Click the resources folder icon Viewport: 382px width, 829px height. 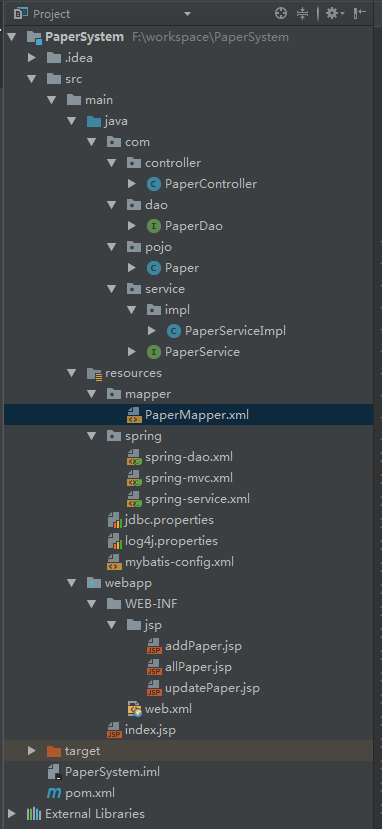point(94,373)
